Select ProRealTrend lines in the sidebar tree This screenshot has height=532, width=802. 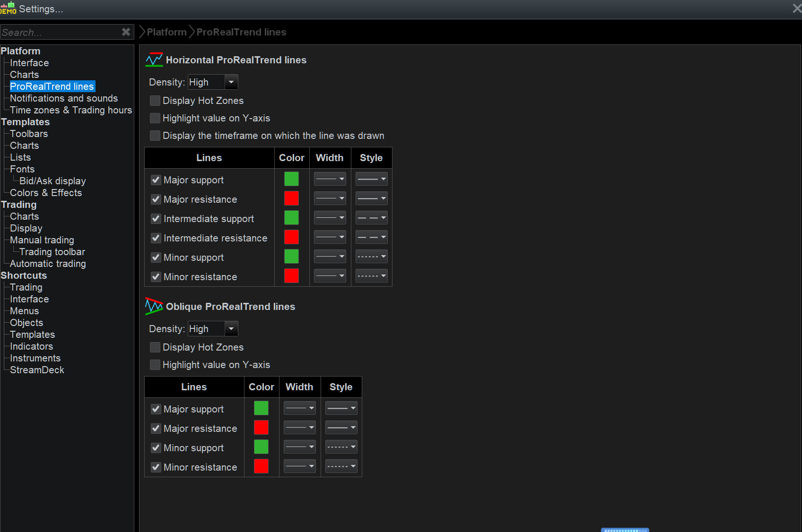coord(52,86)
